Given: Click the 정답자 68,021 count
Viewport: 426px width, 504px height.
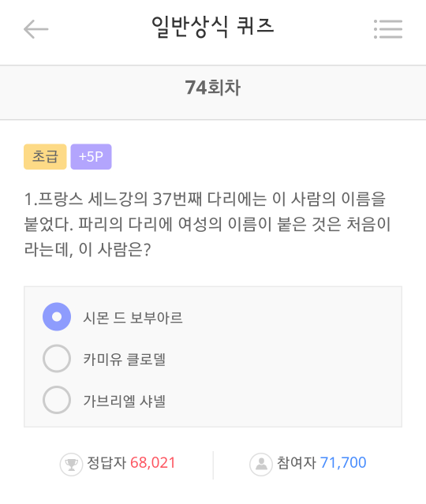Looking at the screenshot, I should coord(153,463).
